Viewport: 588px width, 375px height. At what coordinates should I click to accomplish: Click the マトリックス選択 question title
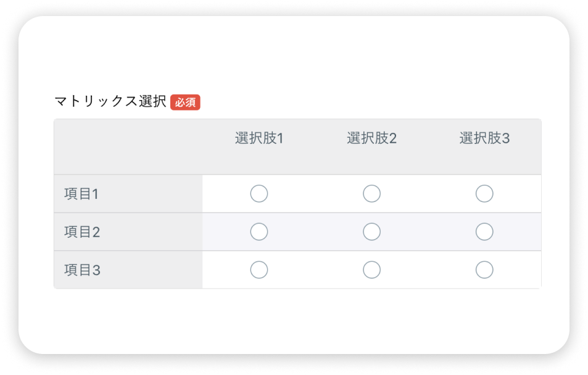[110, 101]
